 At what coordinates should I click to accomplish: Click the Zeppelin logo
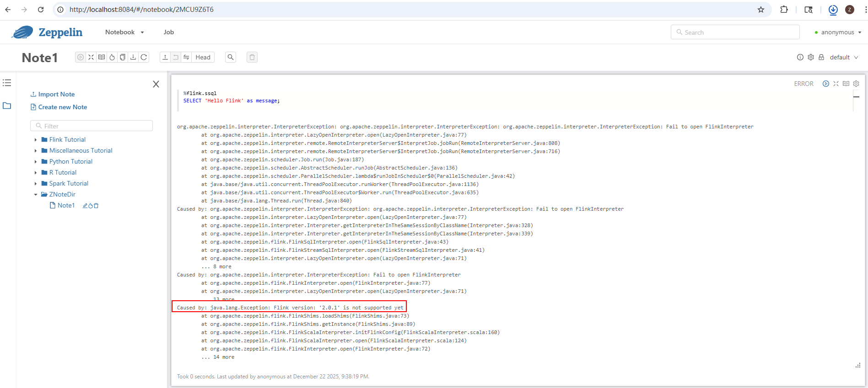click(x=47, y=32)
